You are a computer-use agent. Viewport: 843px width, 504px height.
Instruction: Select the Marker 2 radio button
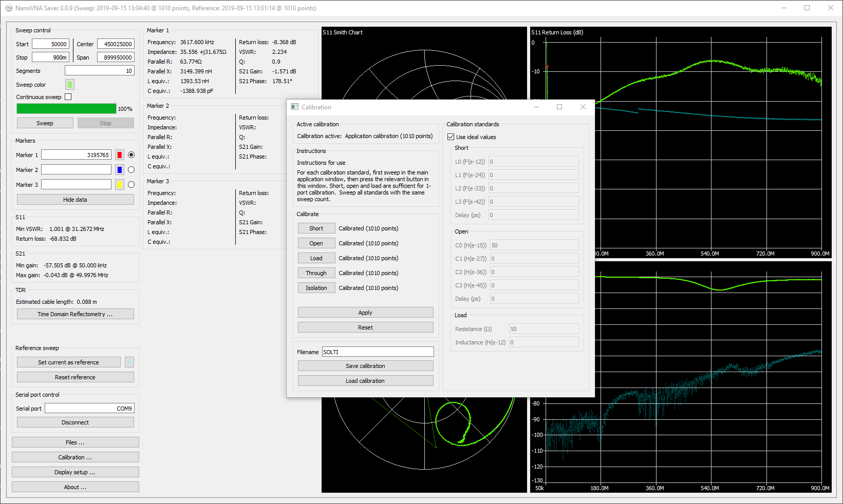pos(131,170)
